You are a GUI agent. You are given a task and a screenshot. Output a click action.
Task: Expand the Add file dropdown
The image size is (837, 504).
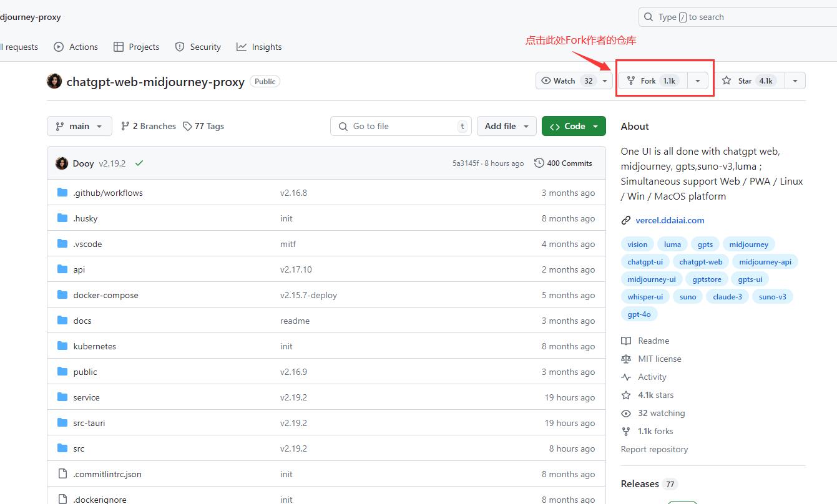[x=507, y=126]
